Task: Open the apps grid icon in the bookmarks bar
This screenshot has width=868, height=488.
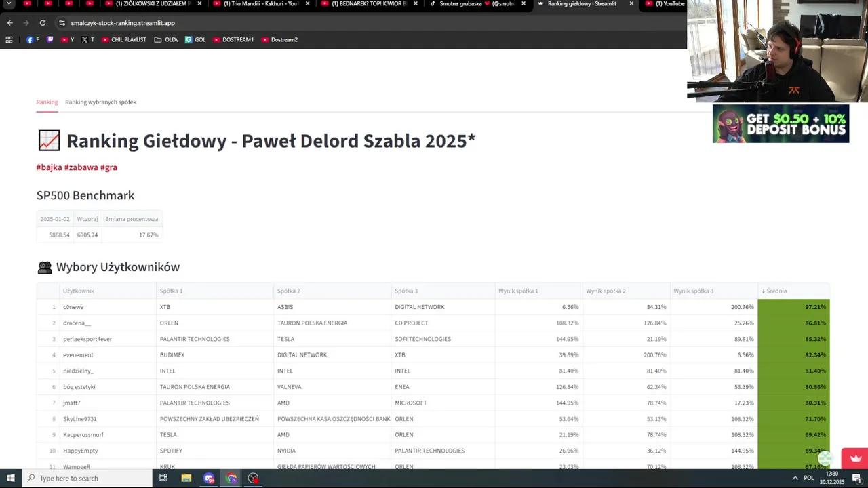Action: tap(9, 40)
